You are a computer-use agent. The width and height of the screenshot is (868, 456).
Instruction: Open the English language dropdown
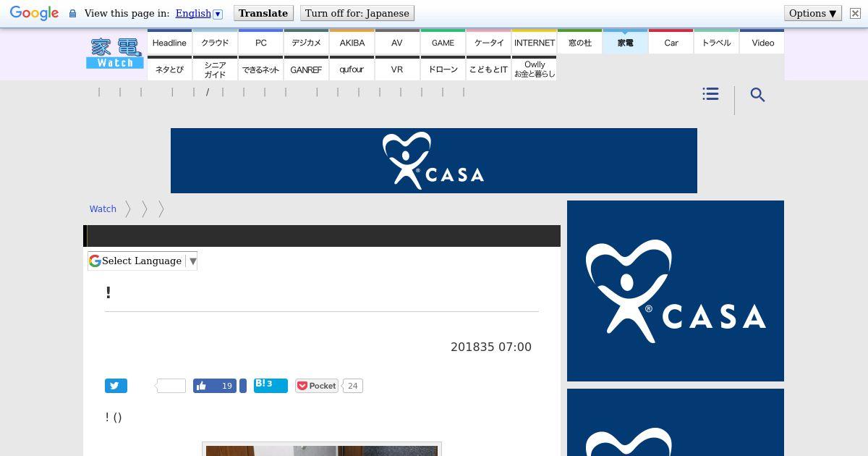pyautogui.click(x=199, y=13)
